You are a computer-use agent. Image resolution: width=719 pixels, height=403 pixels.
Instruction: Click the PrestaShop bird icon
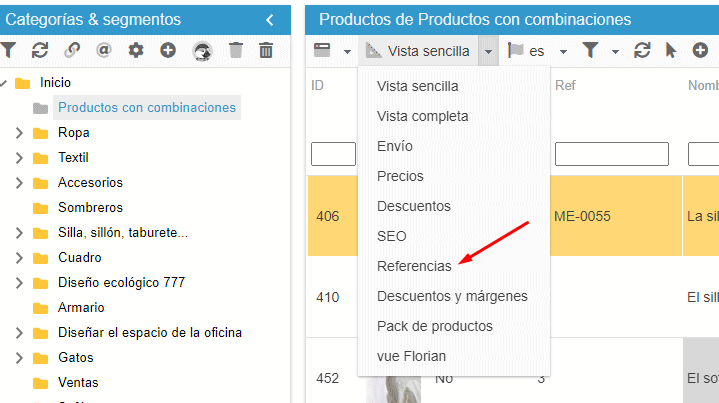202,51
